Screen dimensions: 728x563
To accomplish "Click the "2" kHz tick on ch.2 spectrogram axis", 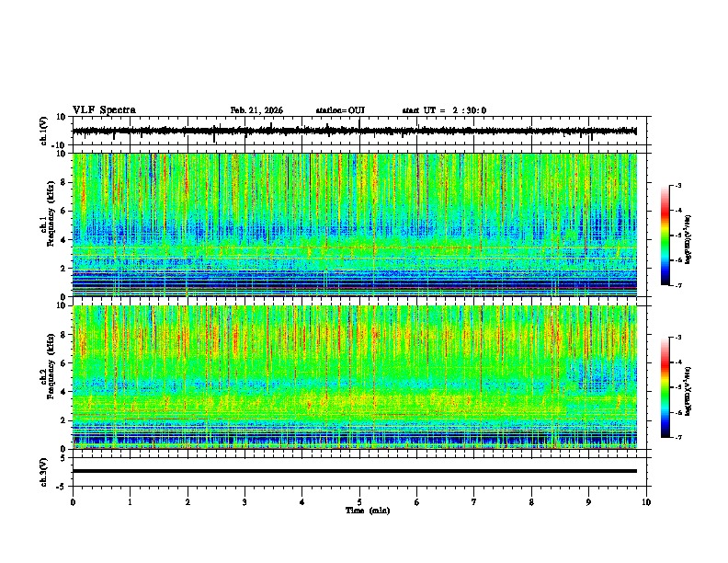I will click(64, 420).
